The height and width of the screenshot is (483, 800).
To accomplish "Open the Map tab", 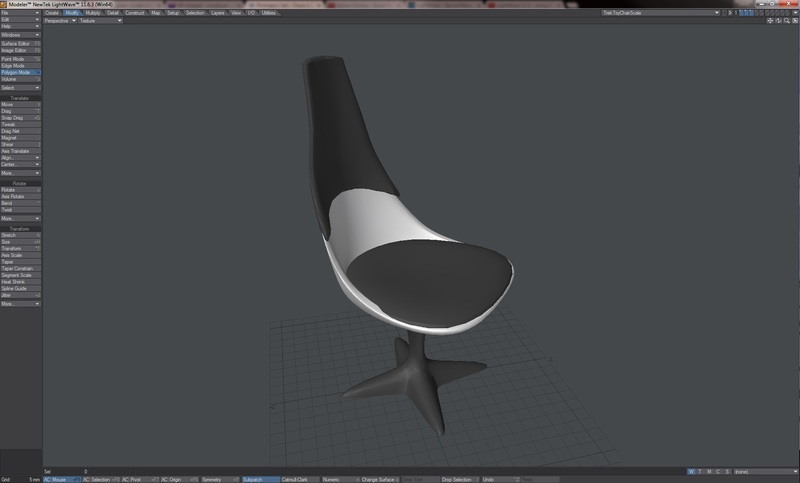I will 156,13.
